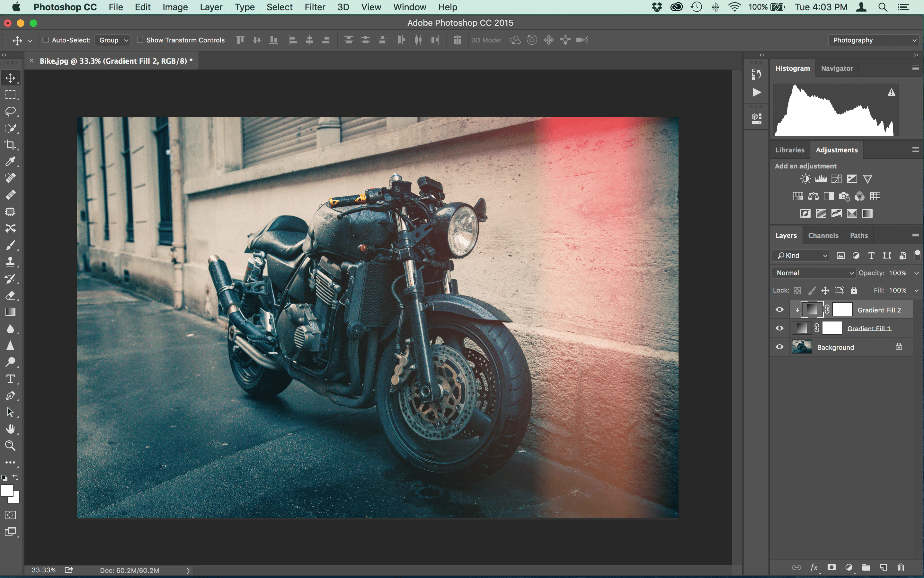Switch to the Channels tab

tap(823, 235)
